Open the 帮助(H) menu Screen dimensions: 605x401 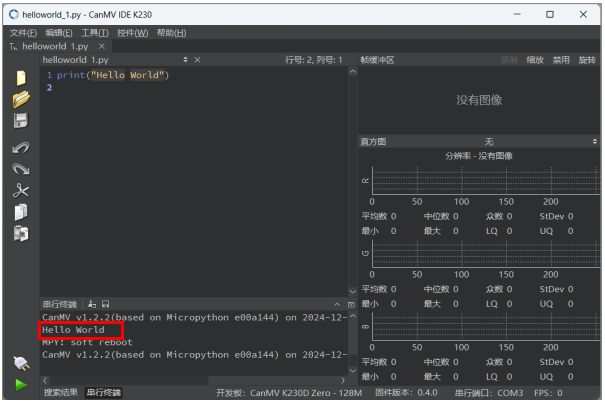171,33
